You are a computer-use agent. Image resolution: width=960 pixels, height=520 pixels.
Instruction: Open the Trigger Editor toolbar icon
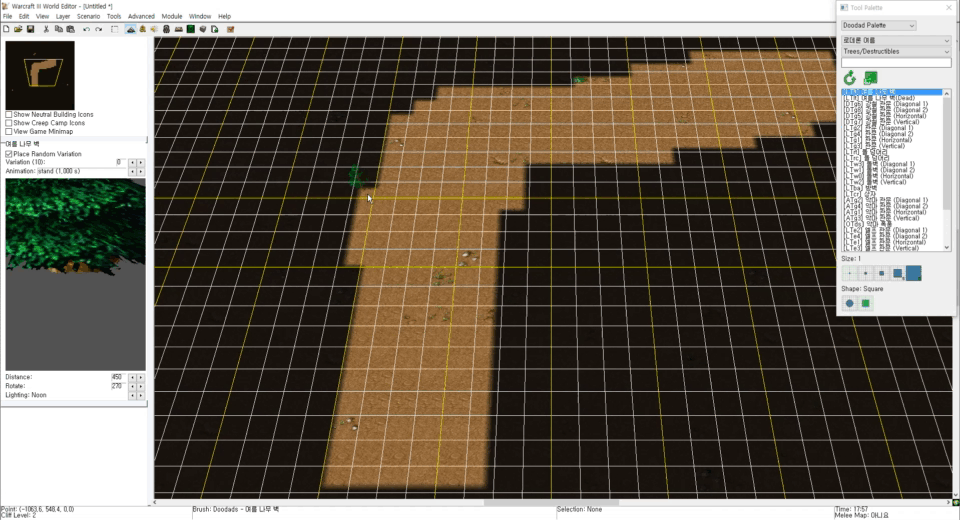[143, 29]
